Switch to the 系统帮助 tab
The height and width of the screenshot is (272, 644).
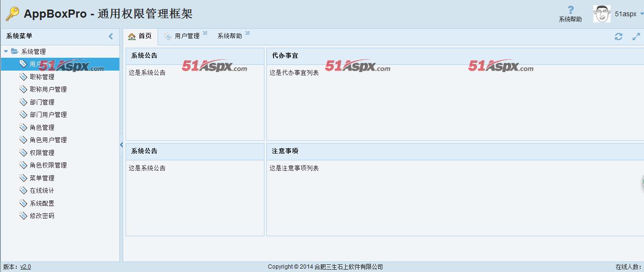(x=230, y=36)
